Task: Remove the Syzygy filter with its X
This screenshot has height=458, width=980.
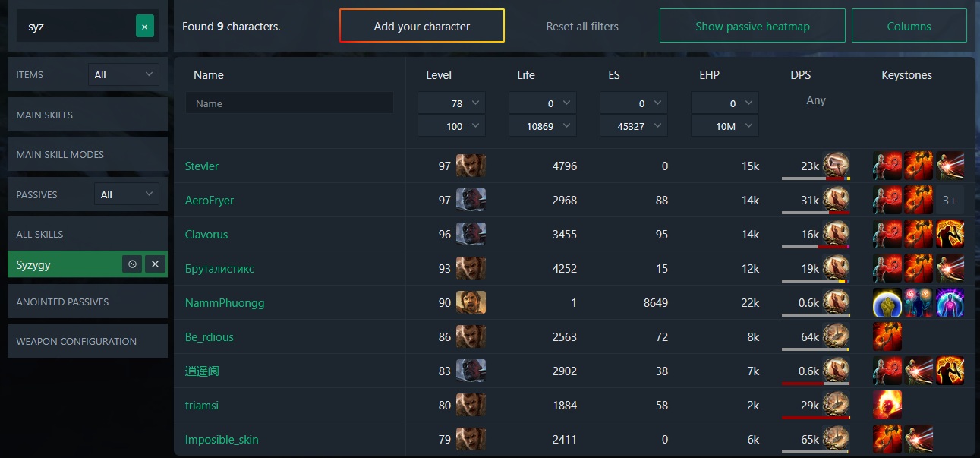Action: coord(155,264)
